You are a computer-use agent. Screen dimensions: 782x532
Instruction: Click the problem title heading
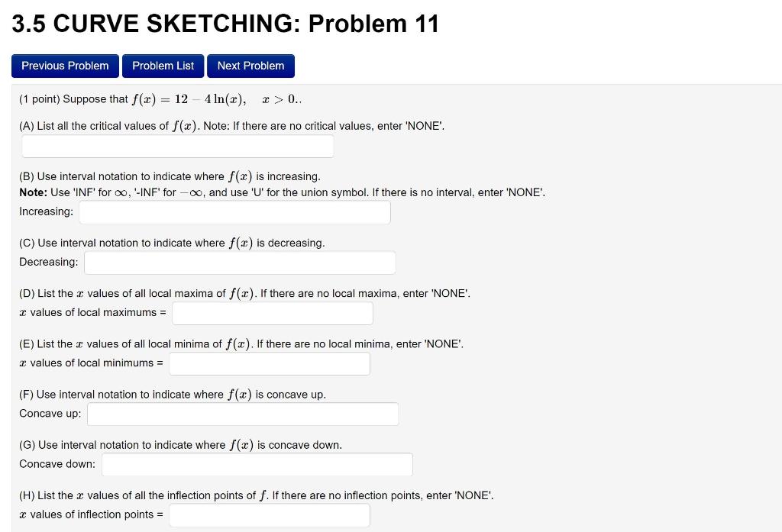pyautogui.click(x=225, y=23)
